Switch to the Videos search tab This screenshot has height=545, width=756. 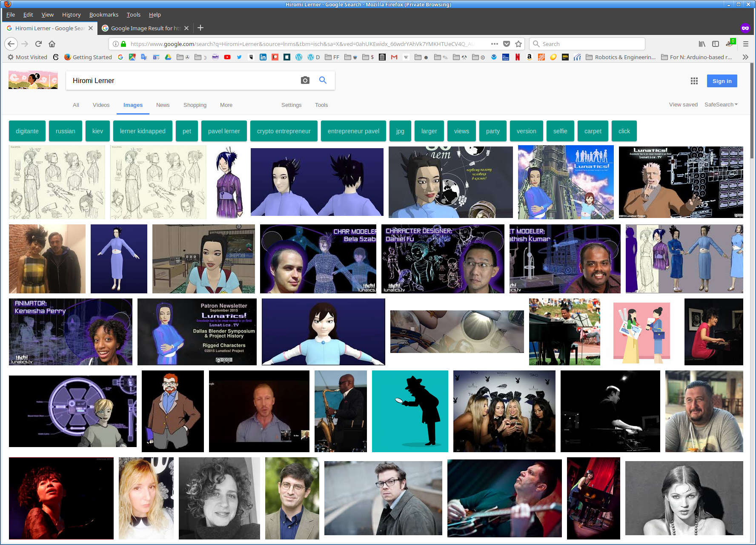point(101,105)
